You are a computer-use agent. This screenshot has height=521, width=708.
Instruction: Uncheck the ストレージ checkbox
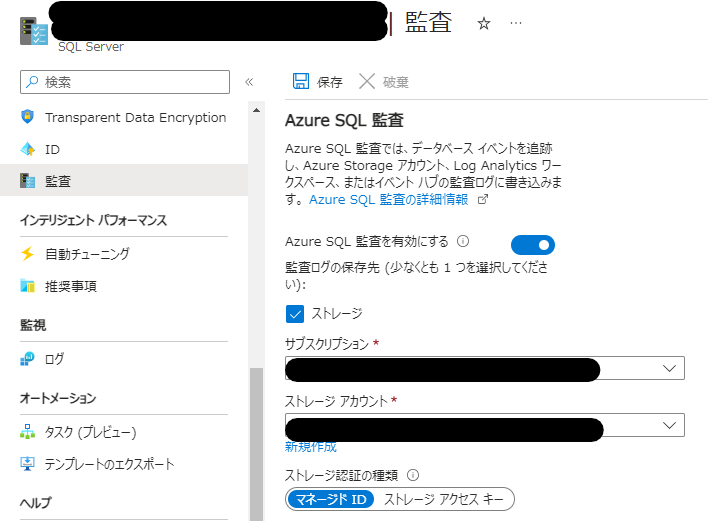(x=295, y=314)
